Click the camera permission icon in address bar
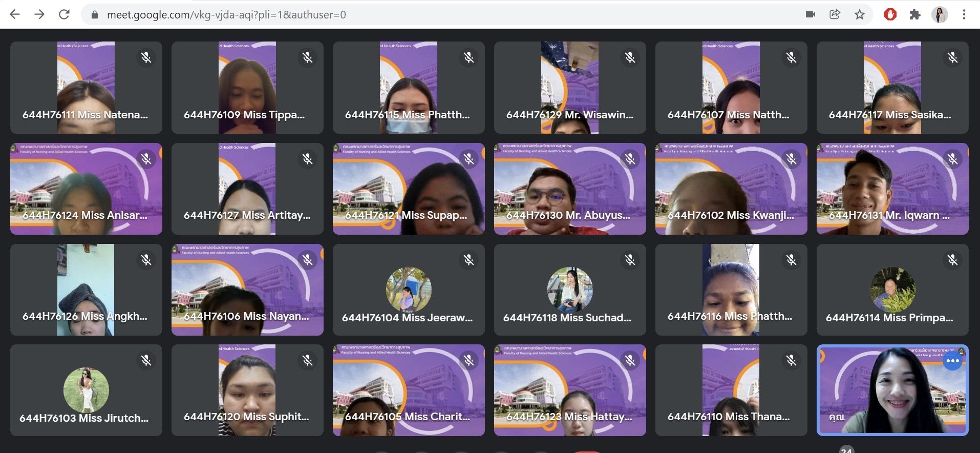Screen dimensions: 980x453 (x=810, y=14)
